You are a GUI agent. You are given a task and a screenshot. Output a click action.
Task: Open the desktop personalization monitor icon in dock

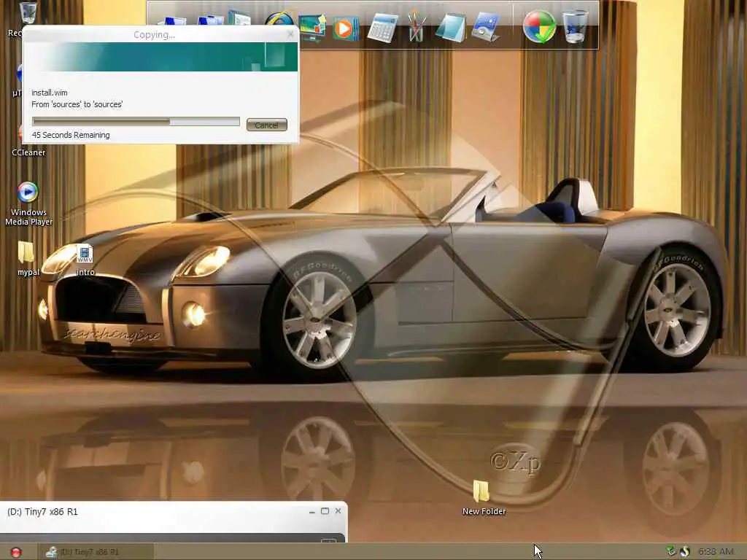[312, 28]
